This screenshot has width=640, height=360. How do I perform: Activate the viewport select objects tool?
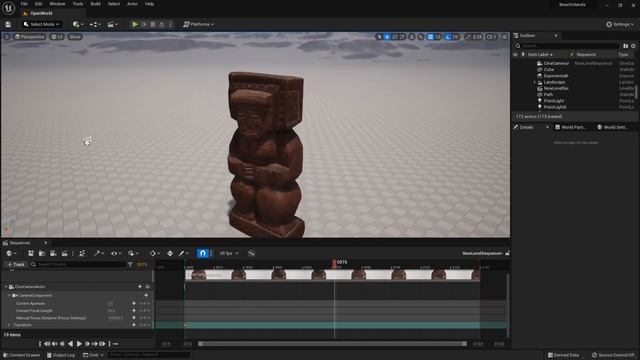[379, 37]
